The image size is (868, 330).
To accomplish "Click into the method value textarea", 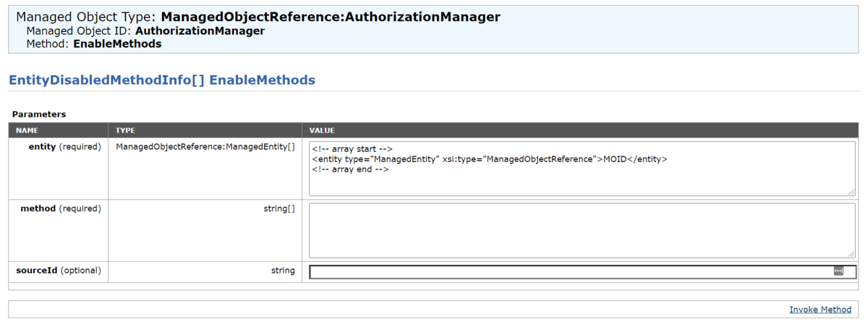I will (x=582, y=231).
